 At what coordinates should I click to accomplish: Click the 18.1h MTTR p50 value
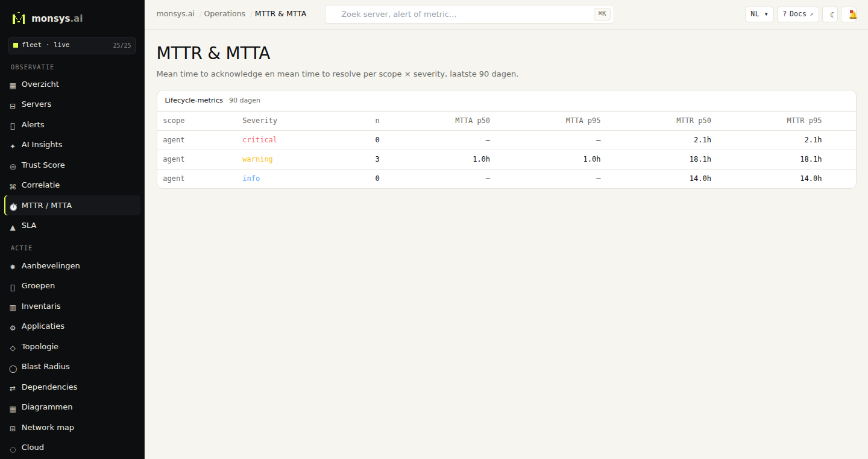click(700, 159)
